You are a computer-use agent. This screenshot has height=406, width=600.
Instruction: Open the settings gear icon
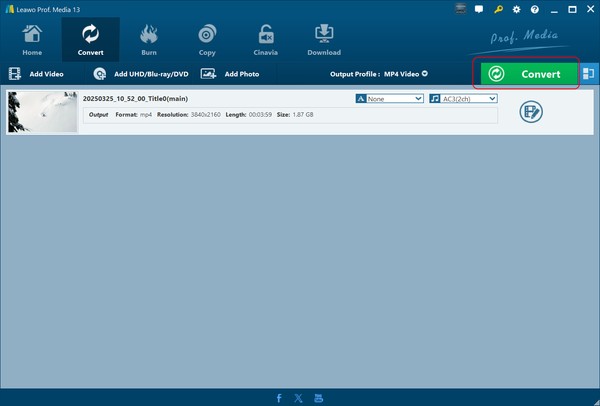(516, 9)
